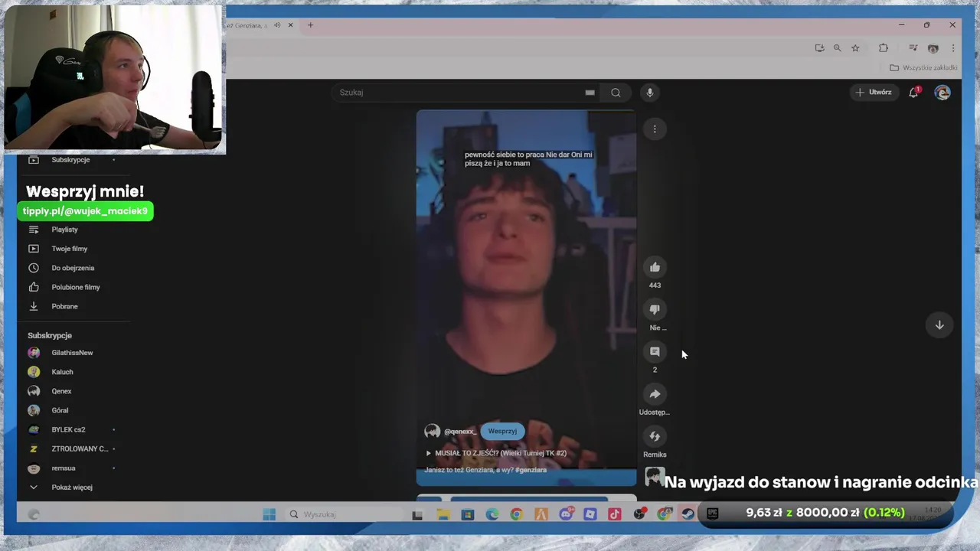Go to next Short with down arrow
Screen dimensions: 980x551
click(x=939, y=324)
